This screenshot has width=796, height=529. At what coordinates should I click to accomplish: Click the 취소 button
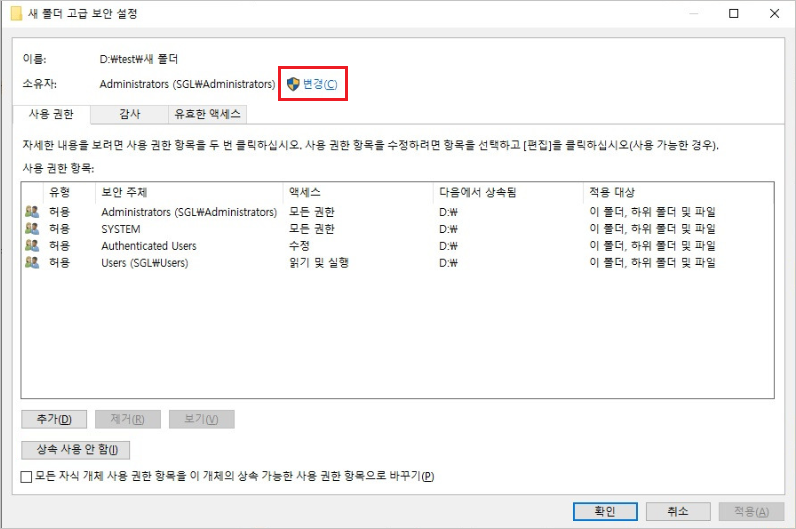click(x=678, y=511)
